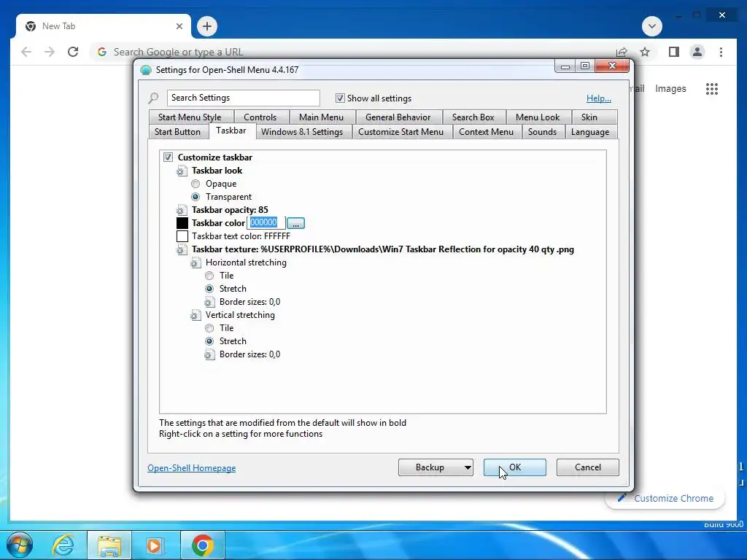The height and width of the screenshot is (560, 747).
Task: Open a new Chrome tab with the plus button
Action: pyautogui.click(x=206, y=26)
